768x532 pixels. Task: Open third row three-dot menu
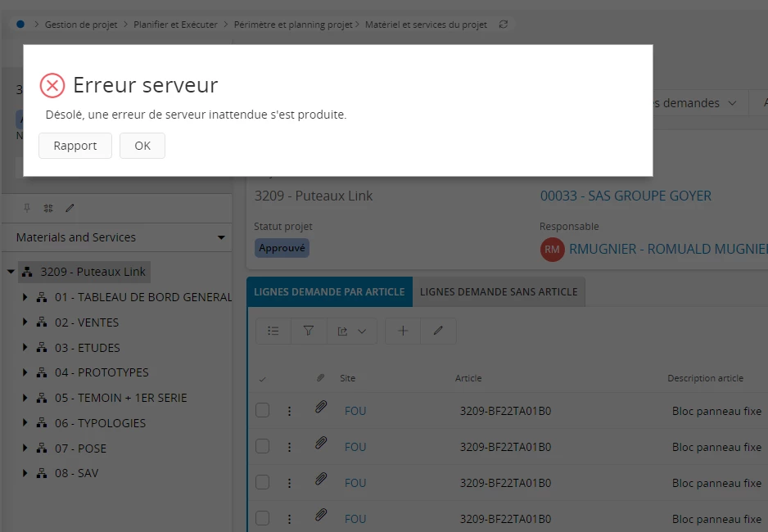(290, 483)
